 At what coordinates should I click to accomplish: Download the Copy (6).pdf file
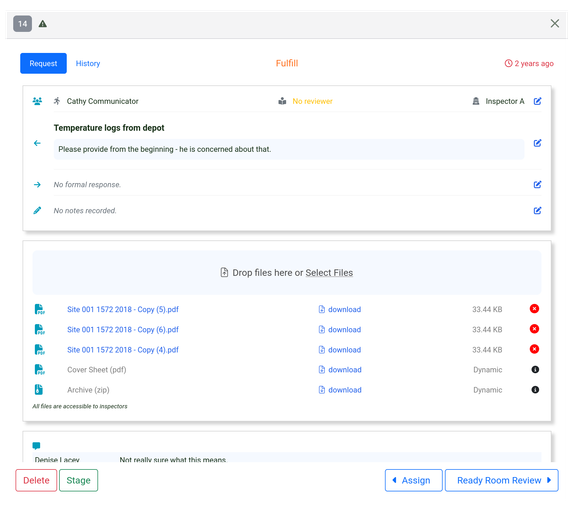[x=340, y=329]
